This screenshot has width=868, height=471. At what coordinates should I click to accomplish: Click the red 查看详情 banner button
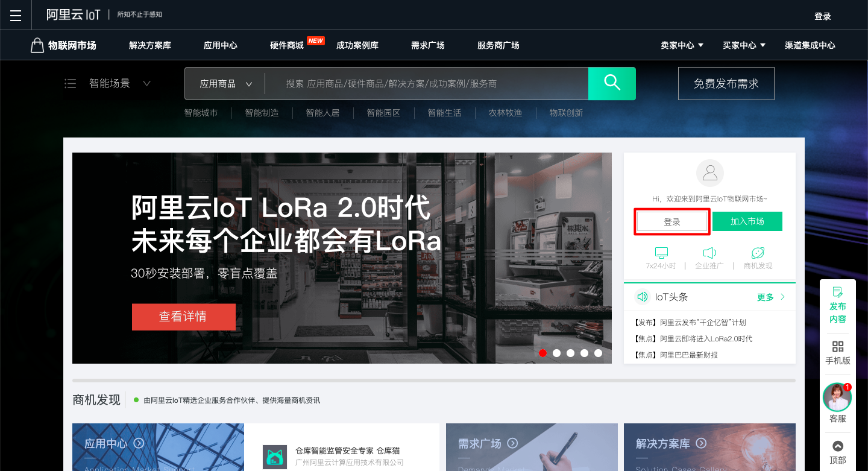[183, 317]
